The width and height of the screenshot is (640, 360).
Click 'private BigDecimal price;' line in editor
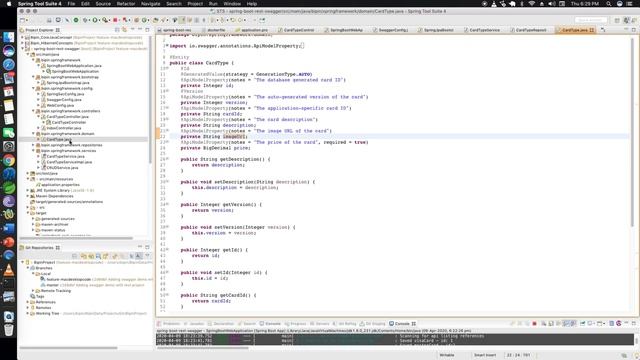216,148
